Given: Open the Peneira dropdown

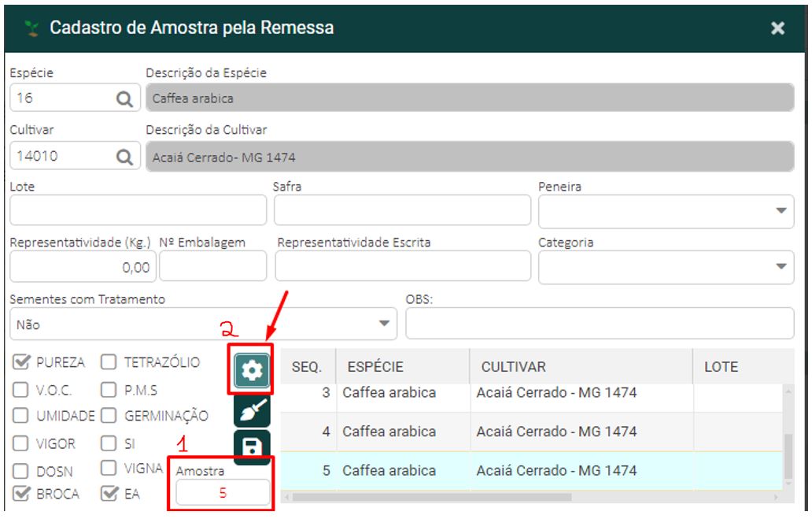Looking at the screenshot, I should [666, 210].
